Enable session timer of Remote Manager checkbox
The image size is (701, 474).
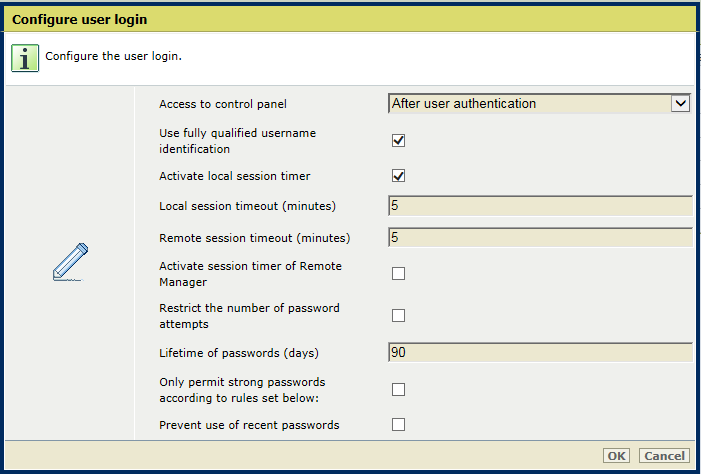pos(398,274)
